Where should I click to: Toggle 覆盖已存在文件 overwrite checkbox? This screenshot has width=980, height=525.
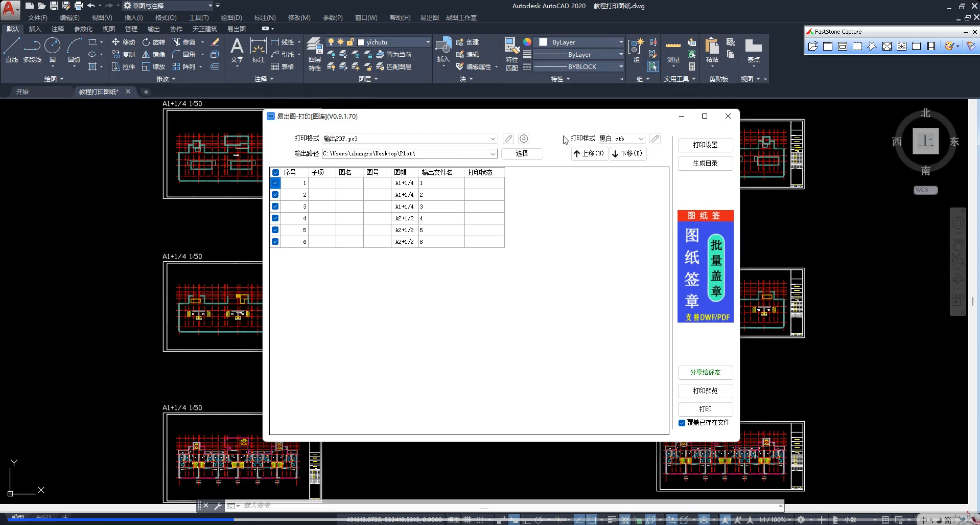pyautogui.click(x=682, y=423)
